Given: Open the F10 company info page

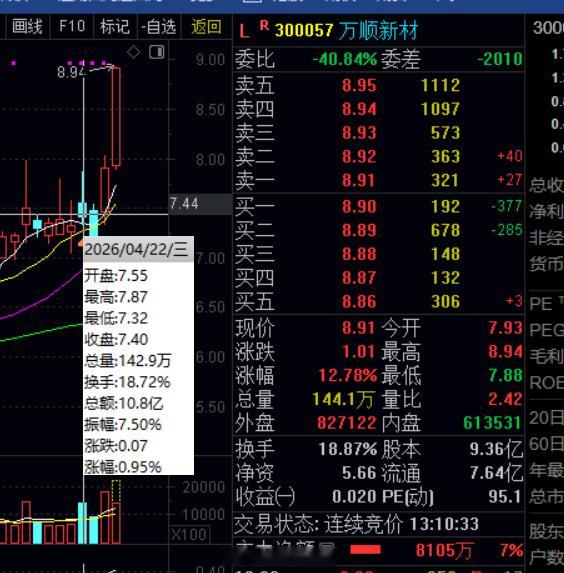Looking at the screenshot, I should 72,26.
